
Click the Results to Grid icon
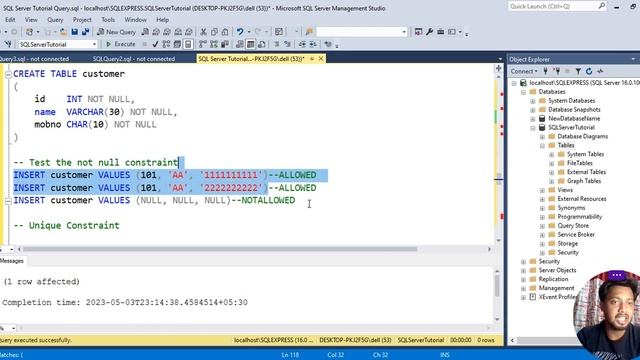[251, 44]
